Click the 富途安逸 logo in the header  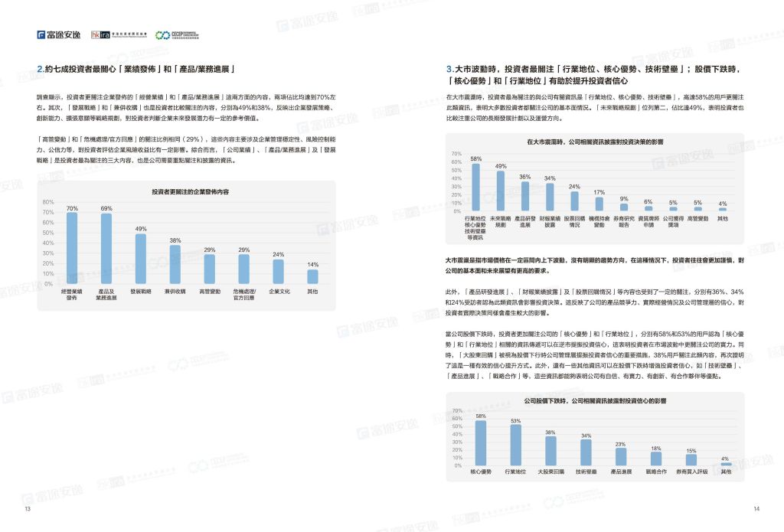pyautogui.click(x=58, y=34)
